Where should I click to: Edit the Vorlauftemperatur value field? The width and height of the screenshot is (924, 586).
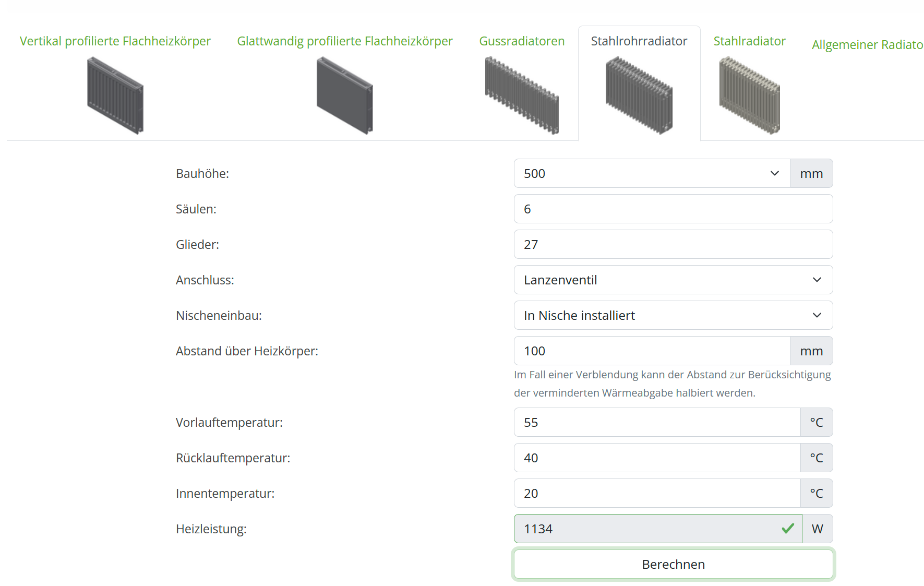point(657,422)
